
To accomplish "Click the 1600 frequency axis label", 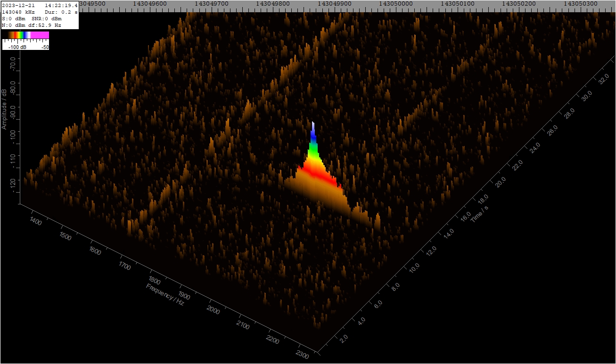I will pos(95,251).
